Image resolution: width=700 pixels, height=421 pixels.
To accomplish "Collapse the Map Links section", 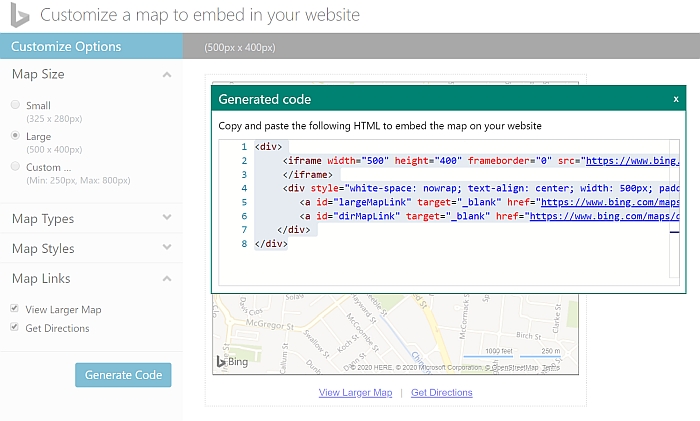I will (166, 279).
